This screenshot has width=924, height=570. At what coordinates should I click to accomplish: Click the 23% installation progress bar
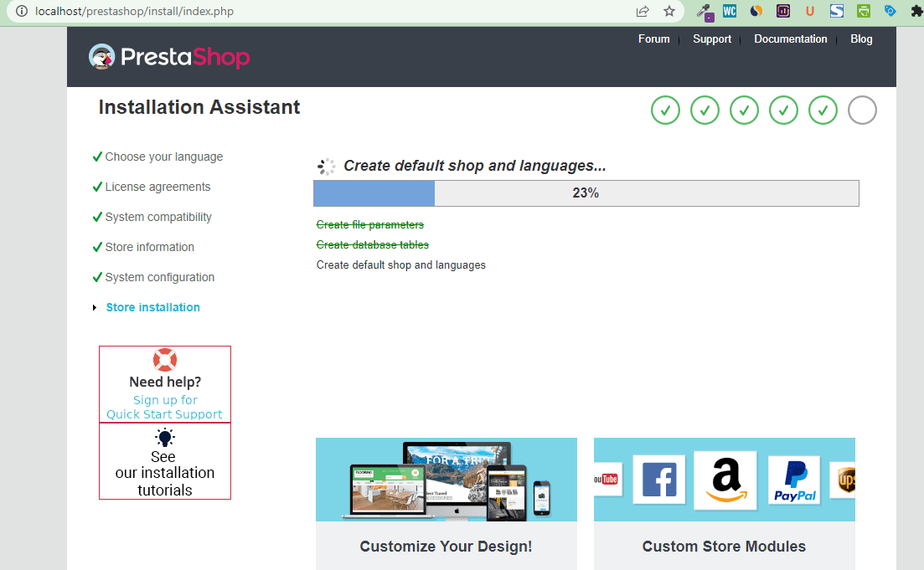[x=586, y=193]
